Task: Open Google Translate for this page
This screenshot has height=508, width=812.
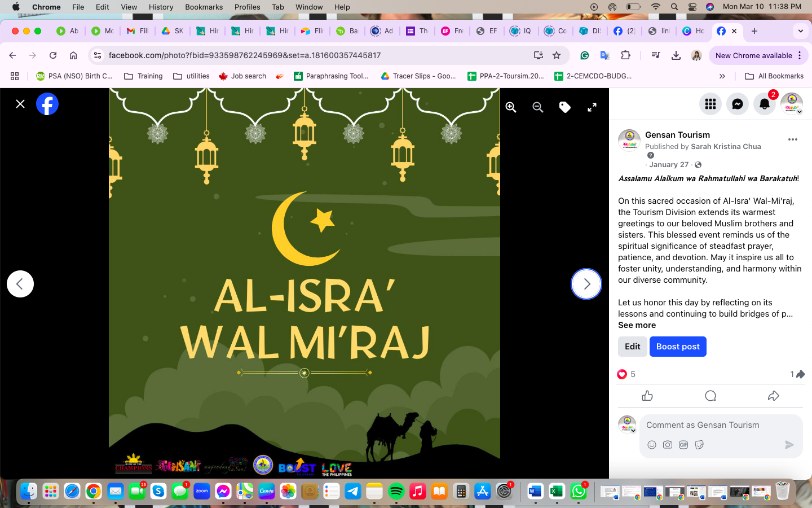Action: (604, 55)
